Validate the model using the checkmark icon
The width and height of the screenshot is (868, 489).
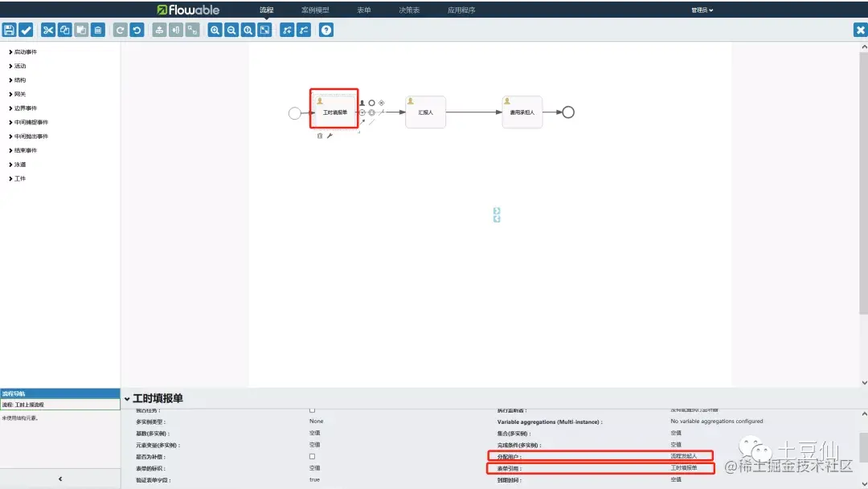click(x=26, y=30)
